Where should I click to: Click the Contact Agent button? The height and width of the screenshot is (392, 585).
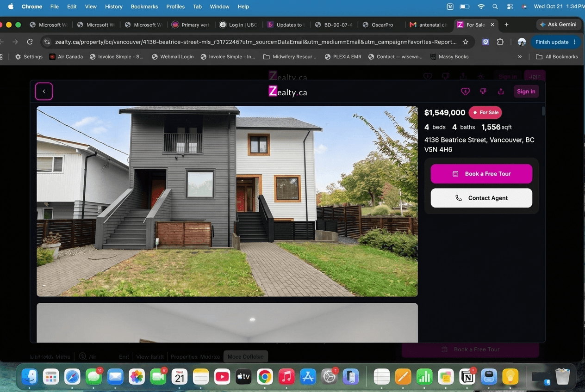pos(481,198)
